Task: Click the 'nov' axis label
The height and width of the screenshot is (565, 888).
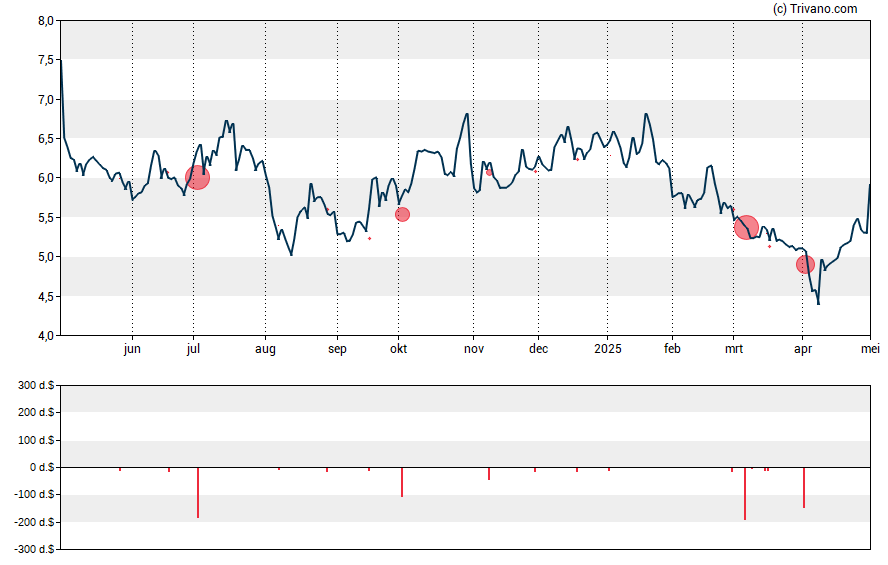Action: (474, 349)
